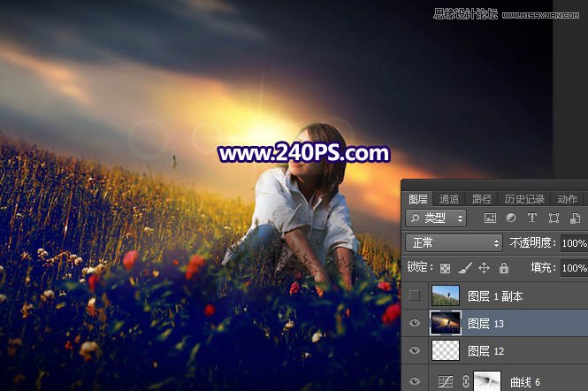Switch to the 通道 tab
The height and width of the screenshot is (391, 588).
point(449,199)
